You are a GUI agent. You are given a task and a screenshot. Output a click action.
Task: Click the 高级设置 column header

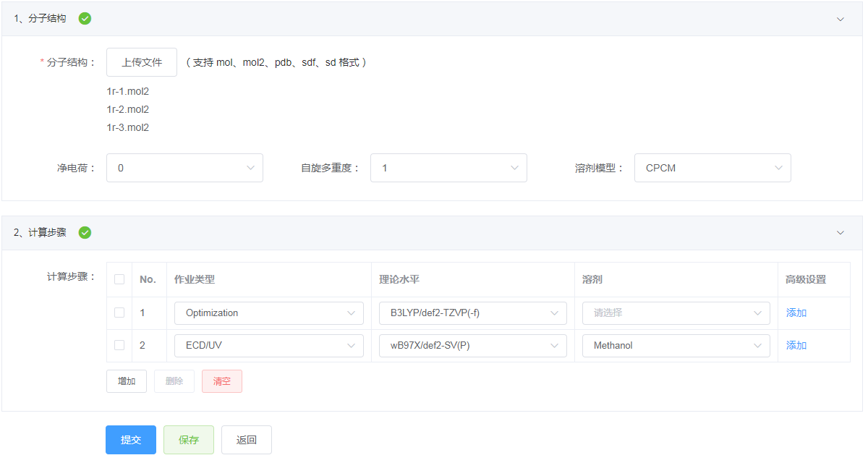pos(806,279)
